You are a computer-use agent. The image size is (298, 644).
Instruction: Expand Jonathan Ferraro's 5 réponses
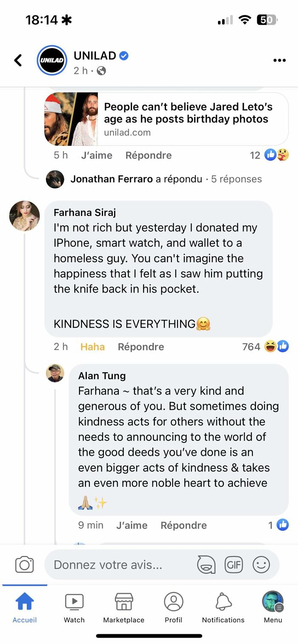(236, 179)
